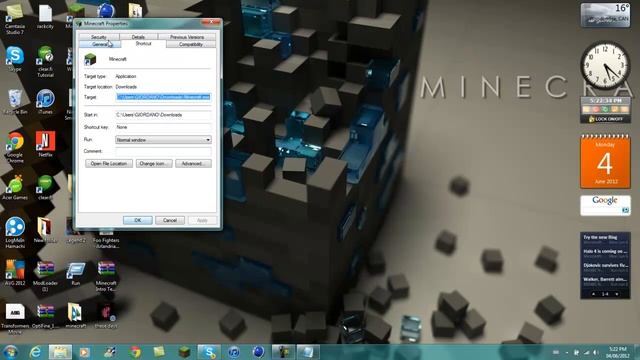Click the Start in field
640x360 pixels.
tap(163, 115)
